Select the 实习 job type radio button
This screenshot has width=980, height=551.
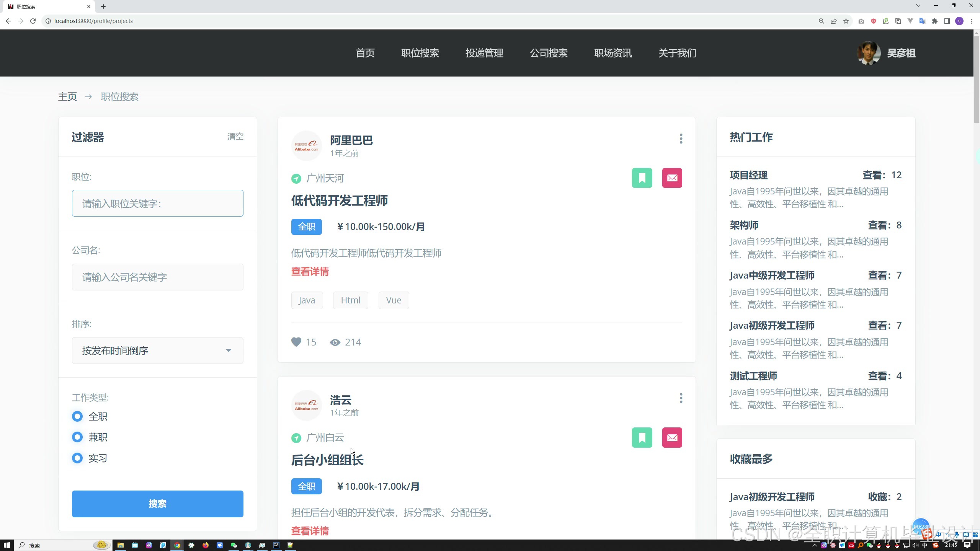(x=77, y=458)
